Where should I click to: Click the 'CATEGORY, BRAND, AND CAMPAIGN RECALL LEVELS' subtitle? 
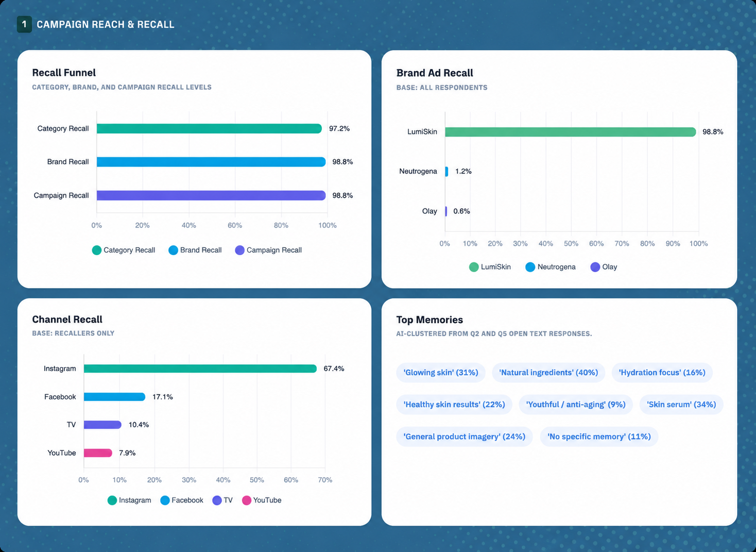(122, 87)
